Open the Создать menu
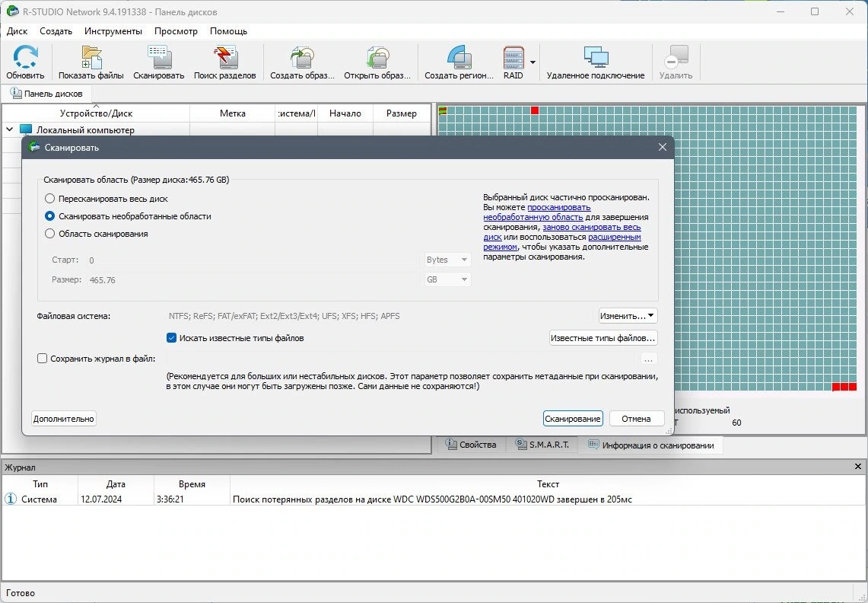The width and height of the screenshot is (868, 603). 56,31
